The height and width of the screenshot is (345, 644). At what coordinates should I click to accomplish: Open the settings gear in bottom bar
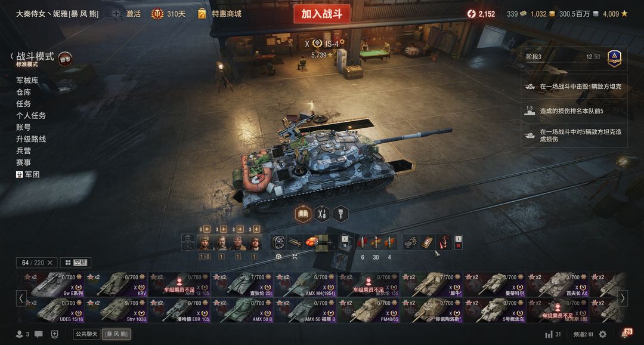pyautogui.click(x=602, y=334)
